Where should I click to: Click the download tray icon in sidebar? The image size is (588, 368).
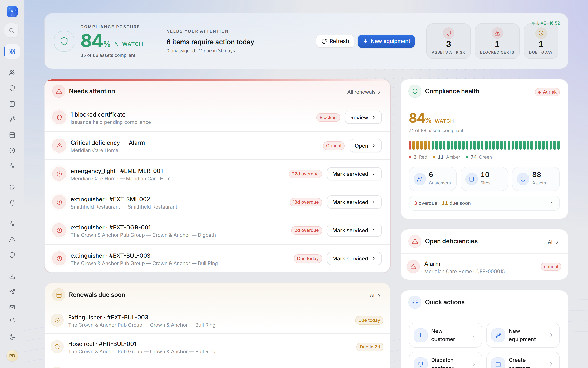pyautogui.click(x=12, y=276)
